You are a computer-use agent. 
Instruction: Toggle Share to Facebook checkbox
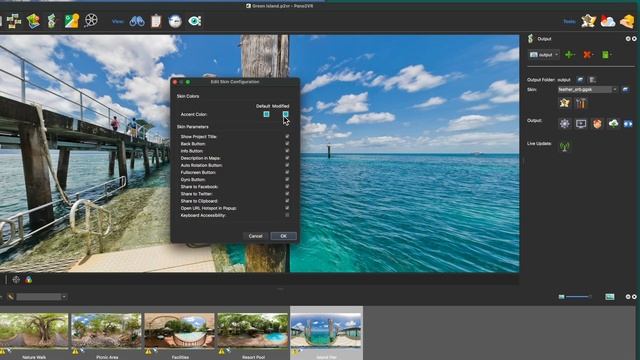pos(287,187)
